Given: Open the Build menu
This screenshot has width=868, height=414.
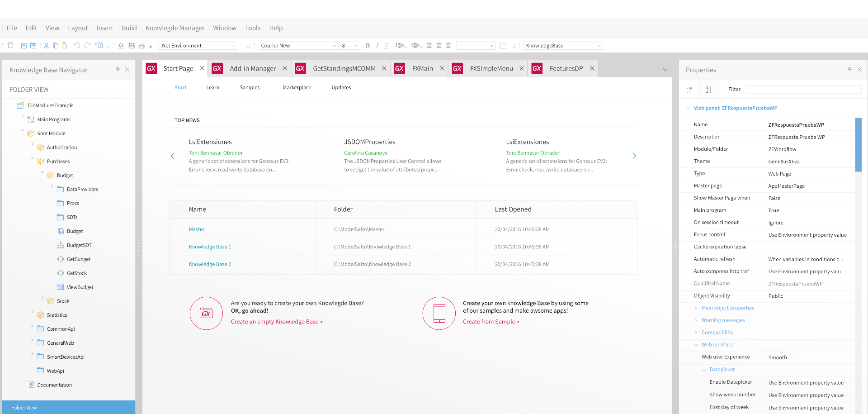Looking at the screenshot, I should click(129, 28).
